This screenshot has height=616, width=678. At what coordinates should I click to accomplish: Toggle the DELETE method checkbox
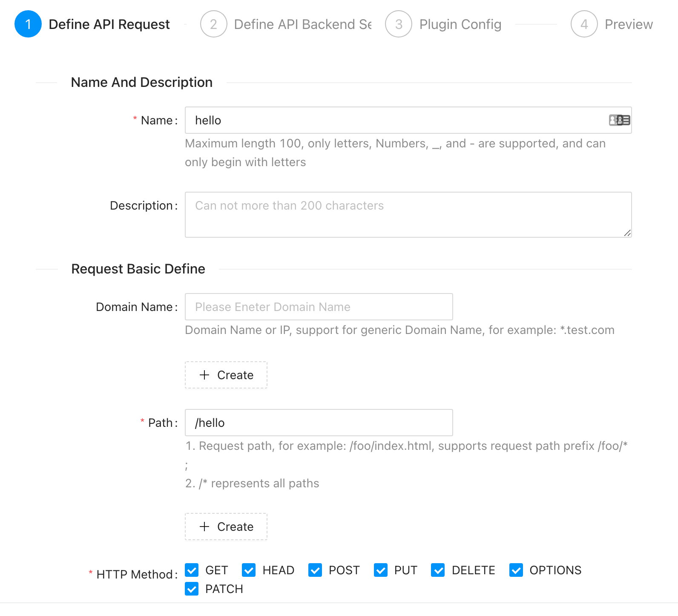click(x=438, y=570)
